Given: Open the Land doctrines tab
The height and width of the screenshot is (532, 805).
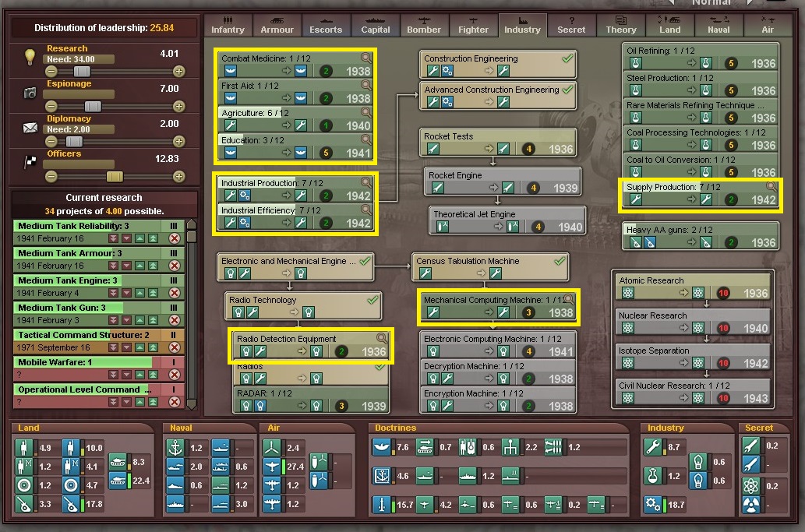Looking at the screenshot, I should click(669, 25).
